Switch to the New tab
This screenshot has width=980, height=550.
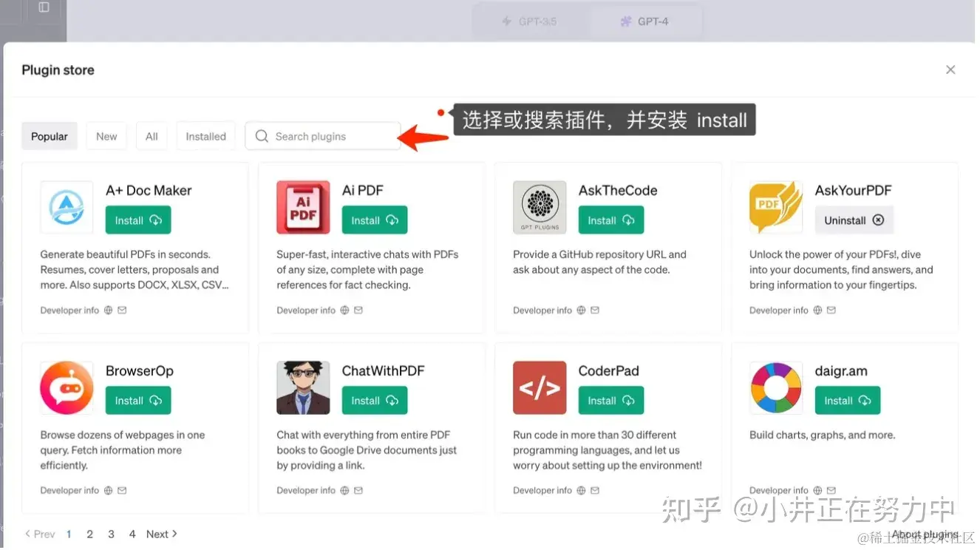(106, 137)
